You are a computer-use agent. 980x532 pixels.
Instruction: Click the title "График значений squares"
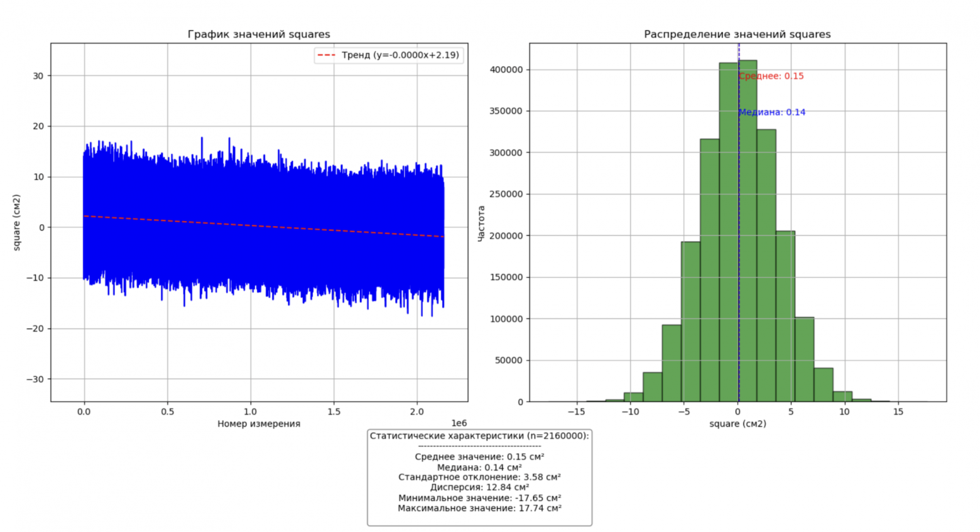coord(258,35)
